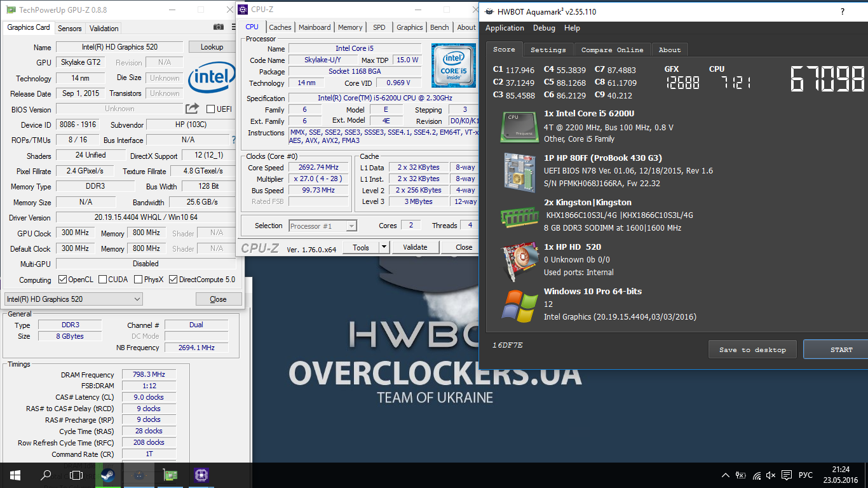The image size is (868, 488).
Task: Select the Graphics Card tab in GPU-Z
Action: point(29,27)
